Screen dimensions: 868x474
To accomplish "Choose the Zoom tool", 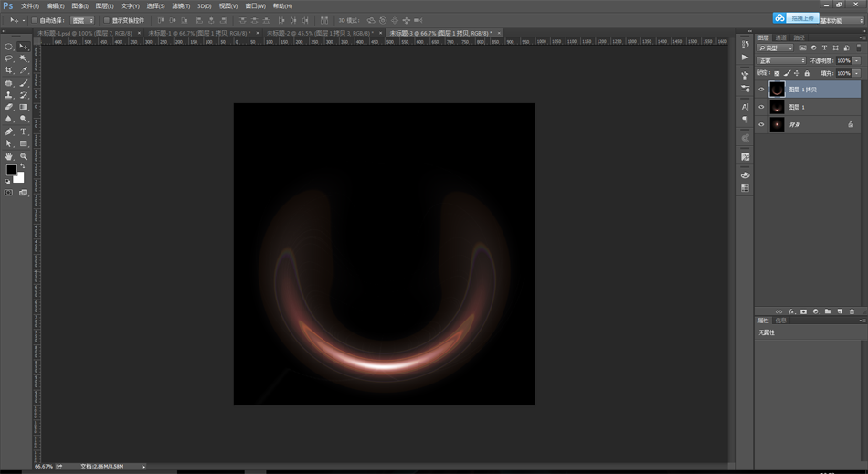I will pos(24,156).
